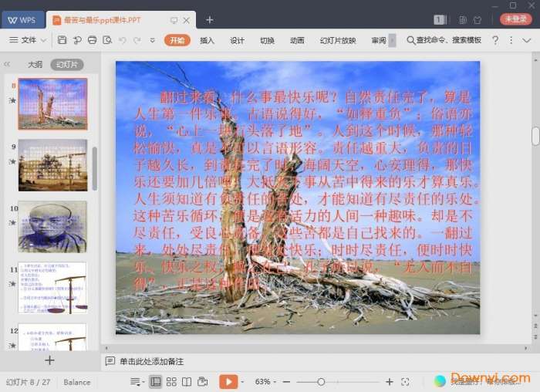The image size is (540, 392).
Task: Expand the 文件 dropdown arrow
Action: click(44, 40)
